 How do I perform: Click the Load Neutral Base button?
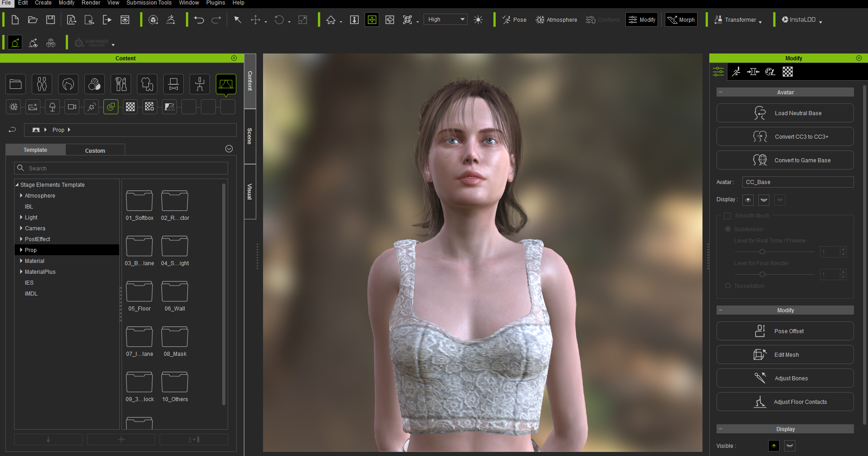point(785,113)
